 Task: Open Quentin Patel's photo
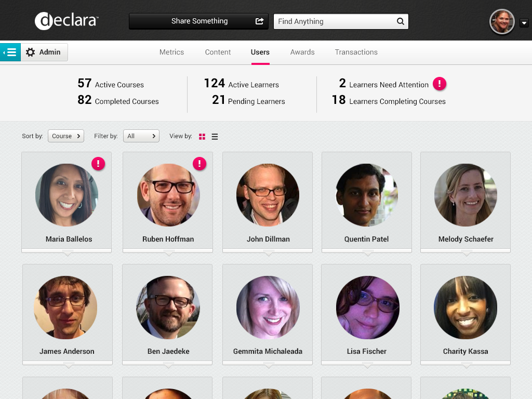[x=367, y=195]
